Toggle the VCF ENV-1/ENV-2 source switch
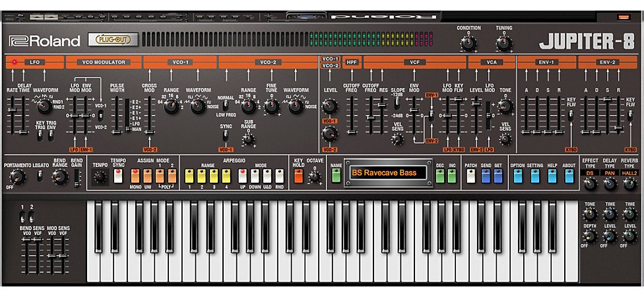 coord(432,116)
